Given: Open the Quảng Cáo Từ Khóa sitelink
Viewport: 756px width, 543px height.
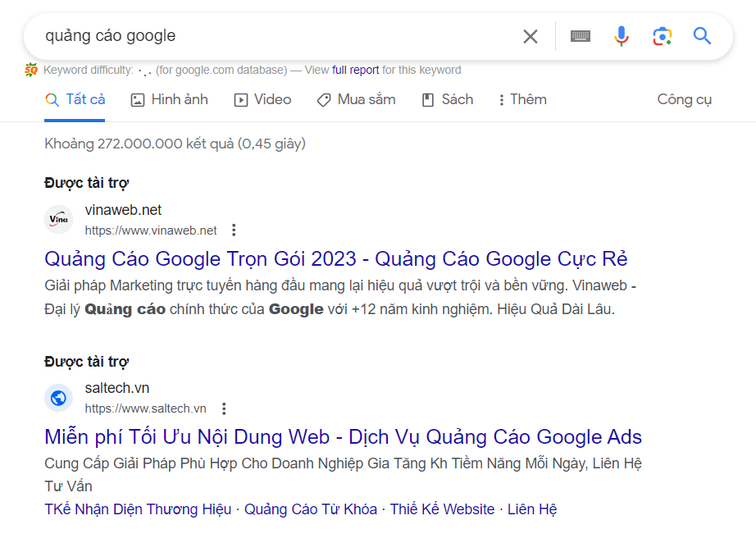Looking at the screenshot, I should tap(311, 509).
